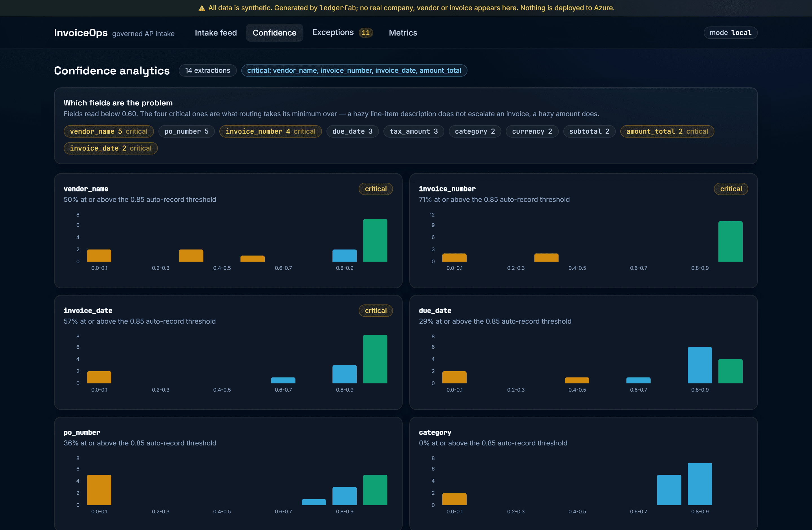Click the vendor_name chart title
The width and height of the screenshot is (812, 530).
click(86, 189)
